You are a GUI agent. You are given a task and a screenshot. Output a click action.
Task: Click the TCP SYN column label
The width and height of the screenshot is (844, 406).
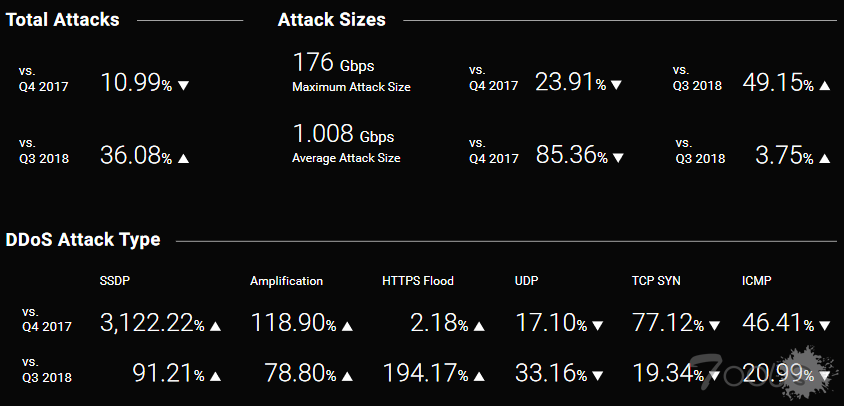[x=656, y=281]
